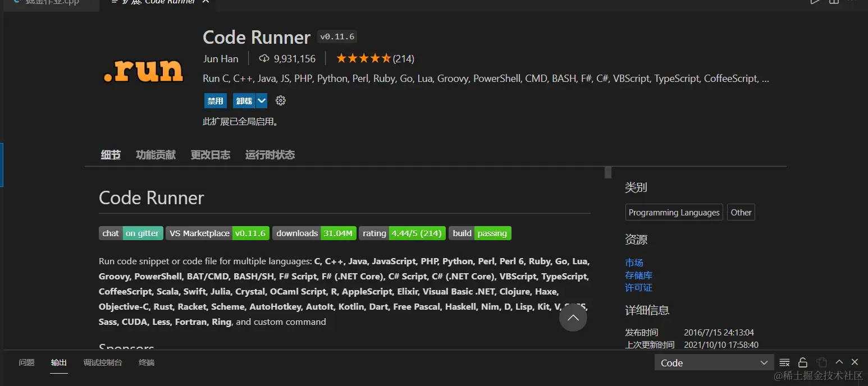Click the Jun Han publisher name
Viewport: 868px width, 386px height.
click(x=221, y=58)
